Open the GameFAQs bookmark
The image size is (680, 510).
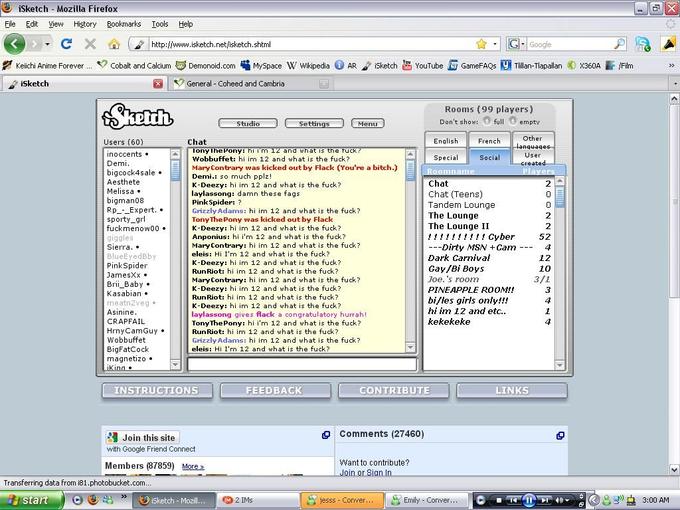(x=472, y=65)
